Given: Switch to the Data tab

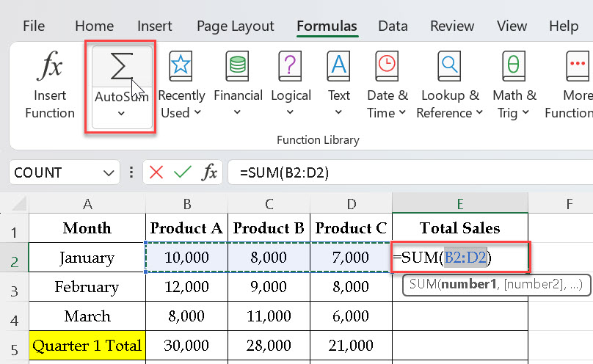Looking at the screenshot, I should pyautogui.click(x=393, y=26).
